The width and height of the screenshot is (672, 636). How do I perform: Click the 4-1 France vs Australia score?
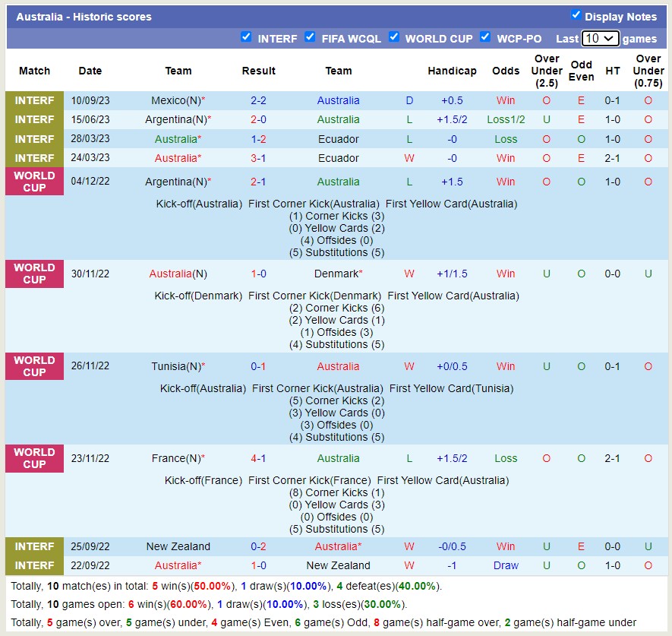258,458
